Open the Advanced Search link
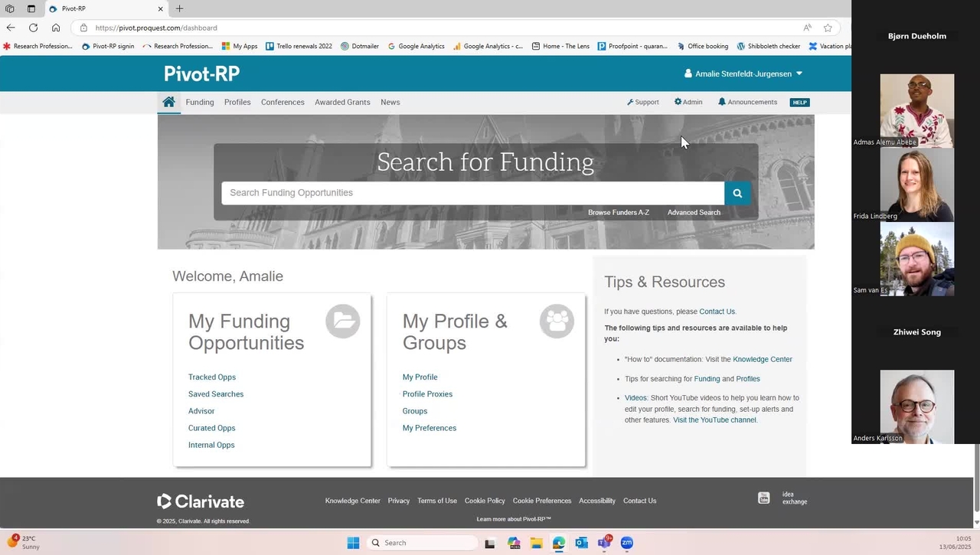The height and width of the screenshot is (555, 980). 694,213
